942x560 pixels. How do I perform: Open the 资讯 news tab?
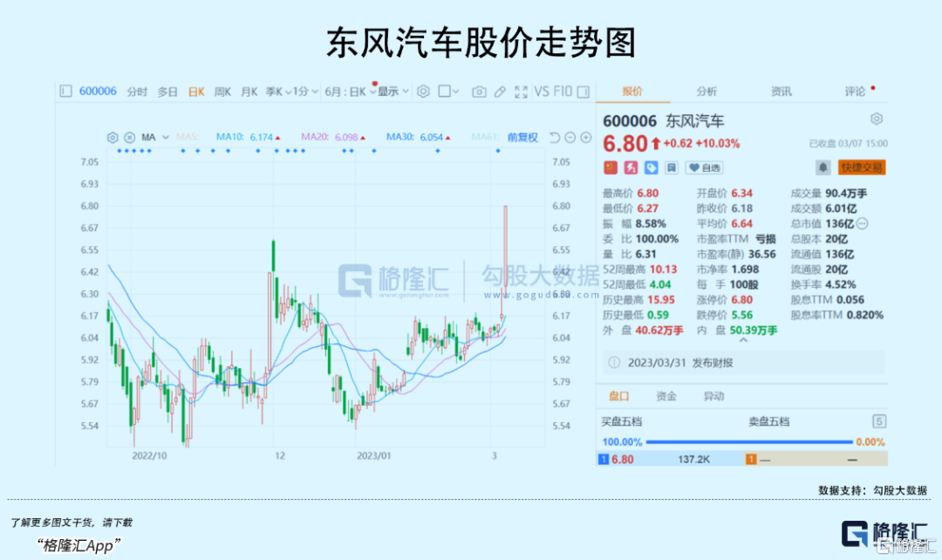click(781, 91)
